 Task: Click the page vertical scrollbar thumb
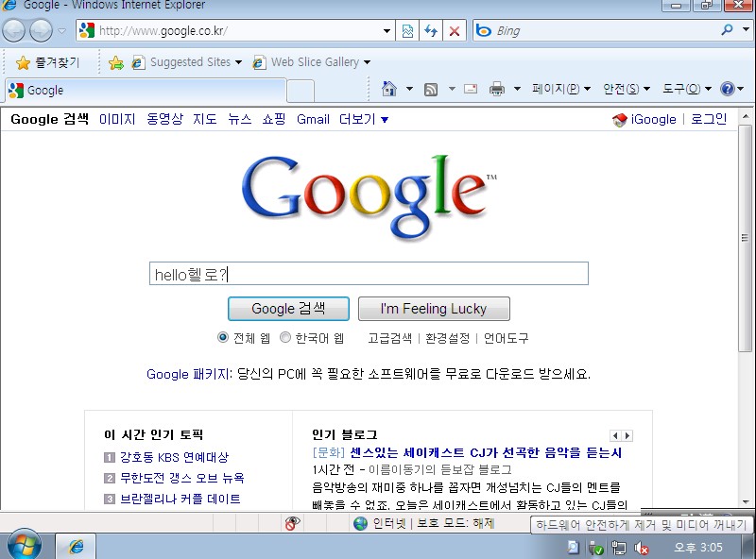tap(745, 238)
